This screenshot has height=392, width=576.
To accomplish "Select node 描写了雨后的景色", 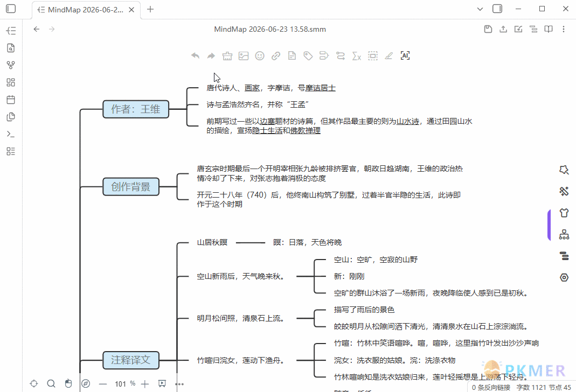I will (364, 310).
